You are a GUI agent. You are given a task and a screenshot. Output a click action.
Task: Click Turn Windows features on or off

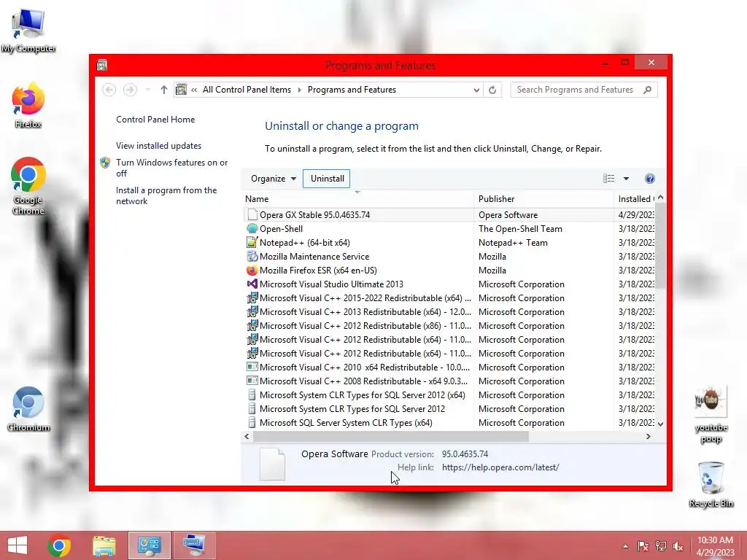[x=171, y=168]
